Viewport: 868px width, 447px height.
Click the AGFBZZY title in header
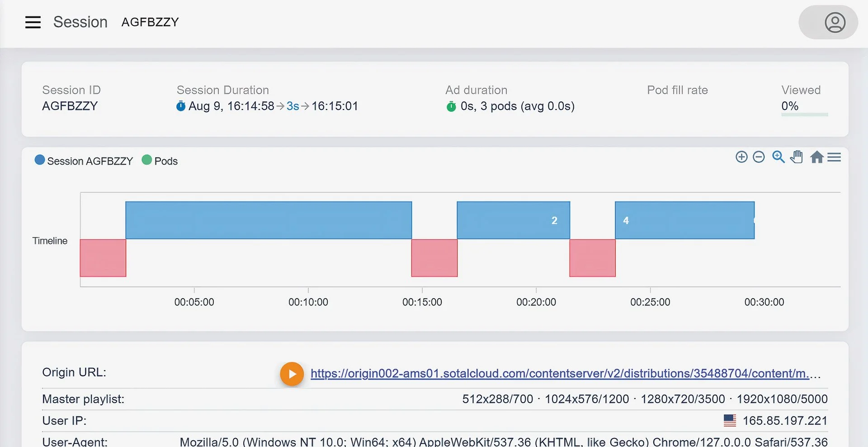(150, 22)
